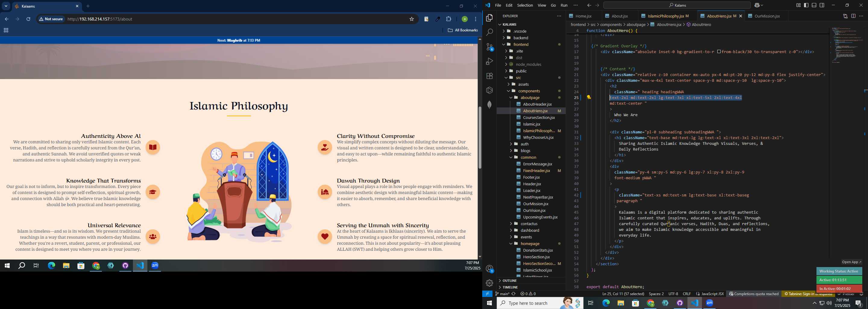Toggle the bottom panel in VS Code
This screenshot has width=868, height=309.
[x=814, y=5]
